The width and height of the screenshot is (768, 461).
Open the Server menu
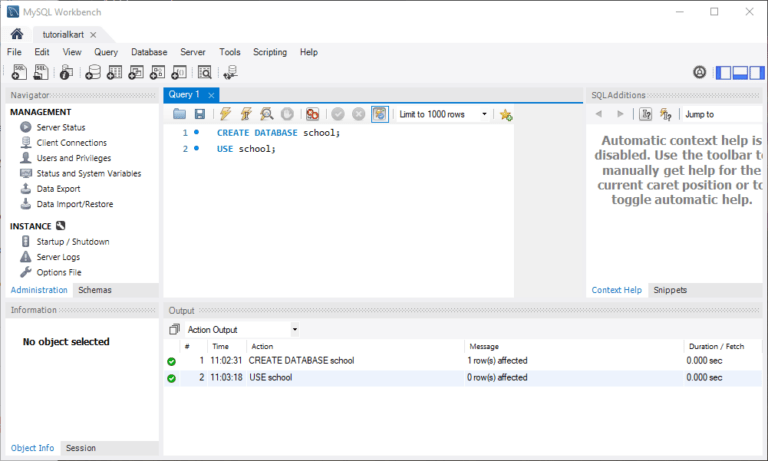pos(192,52)
